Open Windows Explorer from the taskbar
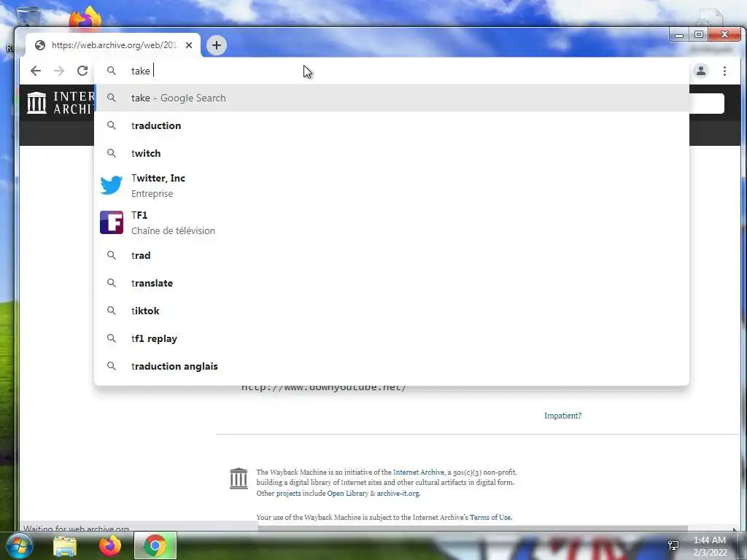 [65, 545]
